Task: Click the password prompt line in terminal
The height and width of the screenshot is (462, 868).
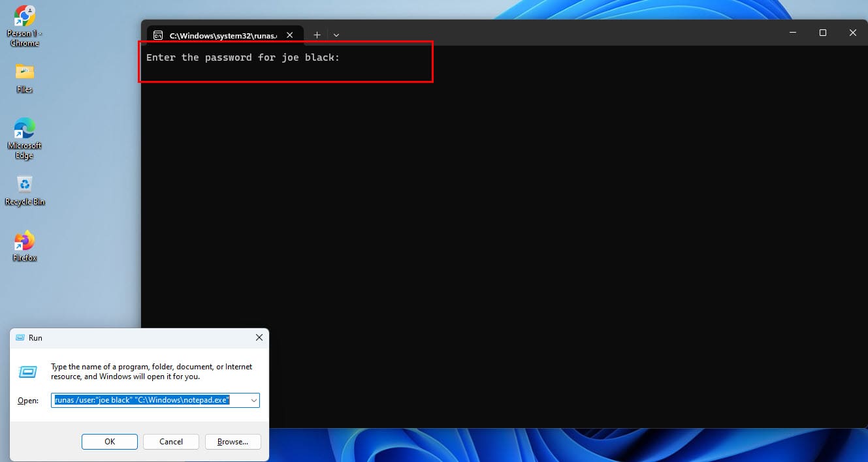Action: click(243, 57)
